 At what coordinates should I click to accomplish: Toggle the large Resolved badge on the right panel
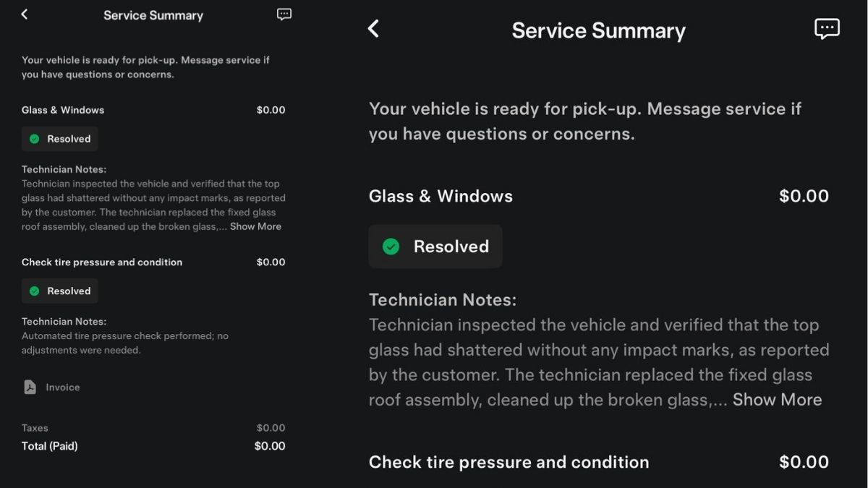click(x=435, y=246)
